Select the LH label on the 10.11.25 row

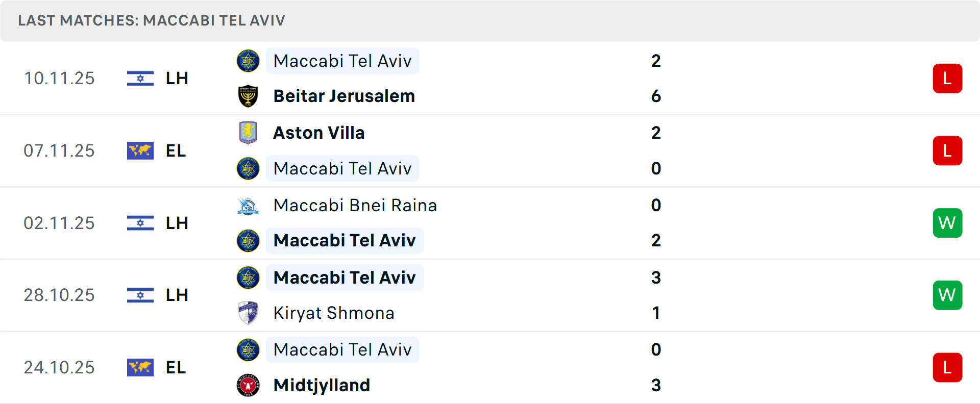click(176, 78)
